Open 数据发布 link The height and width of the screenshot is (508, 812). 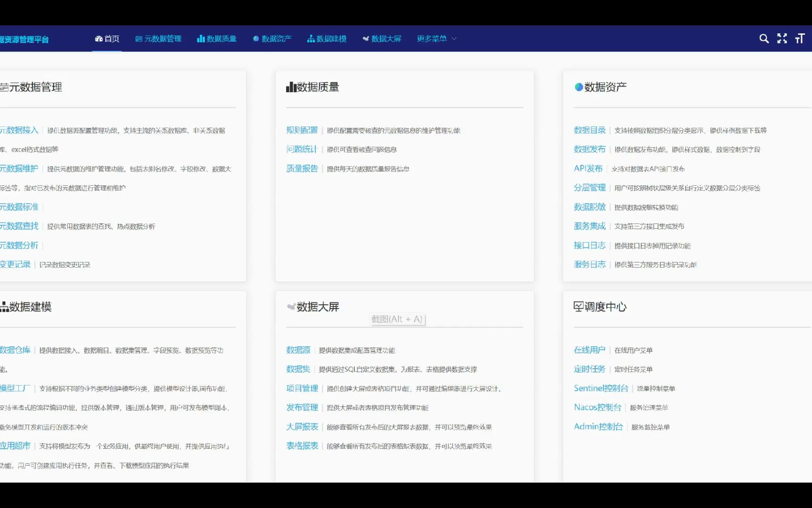pos(590,149)
